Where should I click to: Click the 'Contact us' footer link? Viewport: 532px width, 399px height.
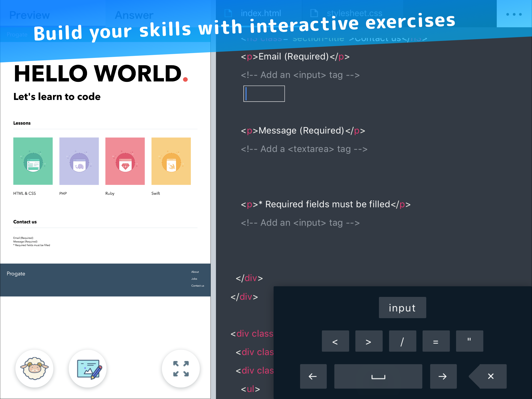(x=198, y=286)
